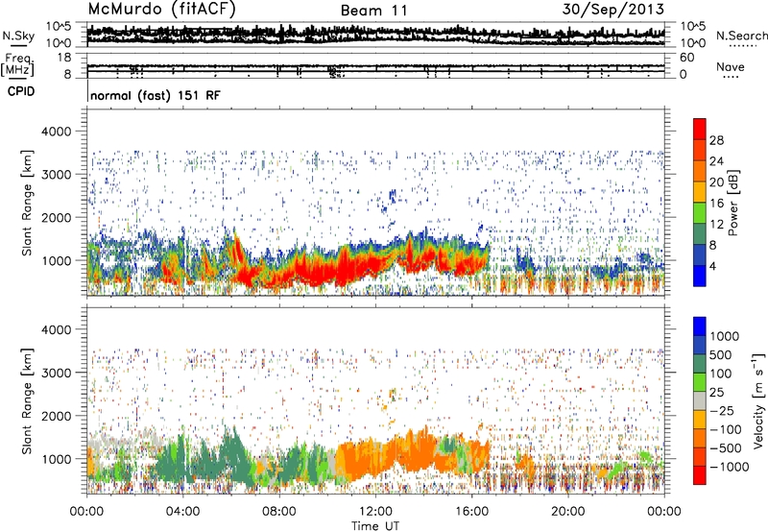The height and width of the screenshot is (532, 768).
Task: Click the '-1000' value on the velocity scale
Action: click(x=729, y=467)
